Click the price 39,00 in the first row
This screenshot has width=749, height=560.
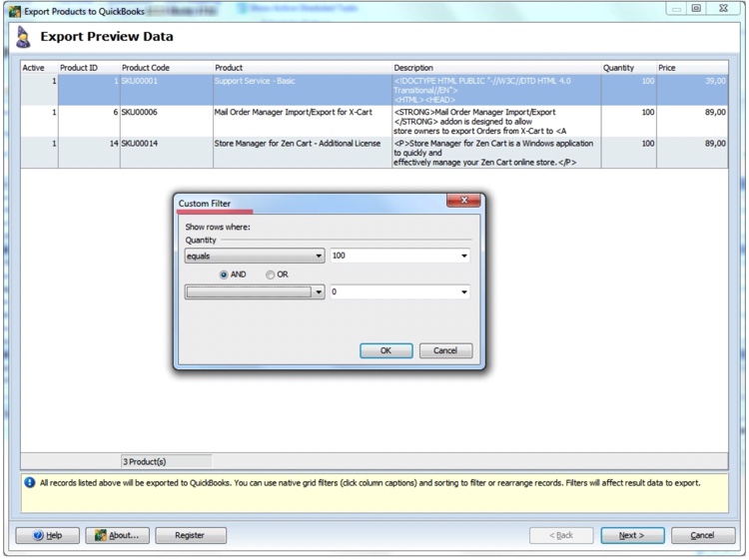pos(692,90)
